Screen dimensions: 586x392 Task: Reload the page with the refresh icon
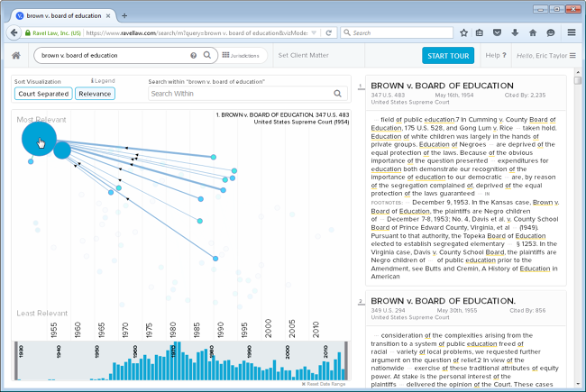click(328, 32)
